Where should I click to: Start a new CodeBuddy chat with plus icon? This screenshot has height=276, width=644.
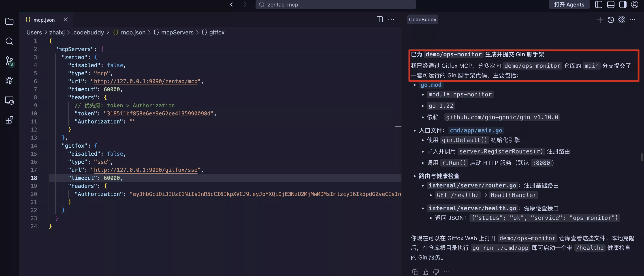[x=600, y=20]
